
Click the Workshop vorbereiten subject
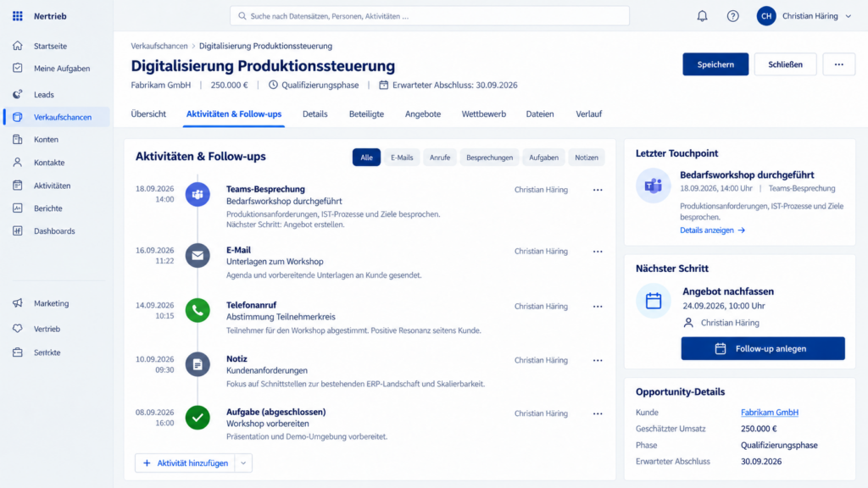[x=267, y=424]
